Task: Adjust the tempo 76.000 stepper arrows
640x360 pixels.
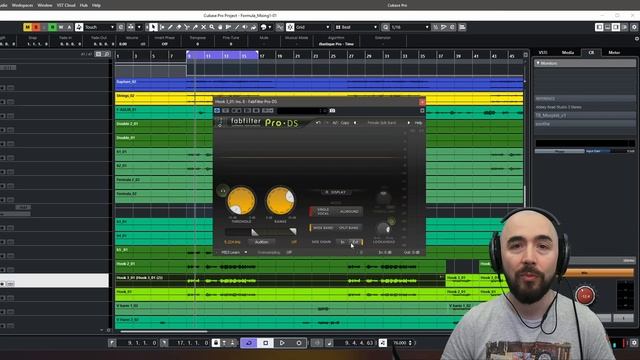Action: click(410, 343)
